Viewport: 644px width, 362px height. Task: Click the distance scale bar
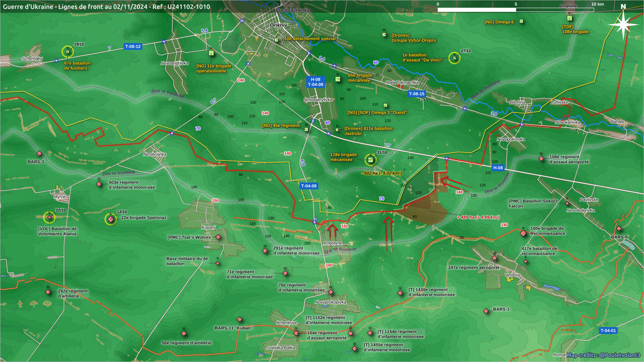coord(516,10)
